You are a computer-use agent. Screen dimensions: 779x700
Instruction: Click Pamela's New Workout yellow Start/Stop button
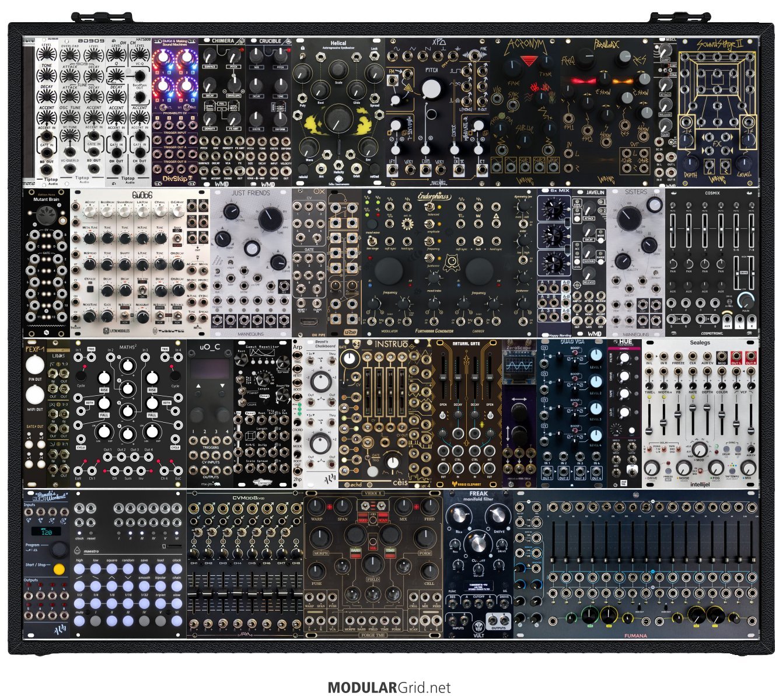[58, 569]
